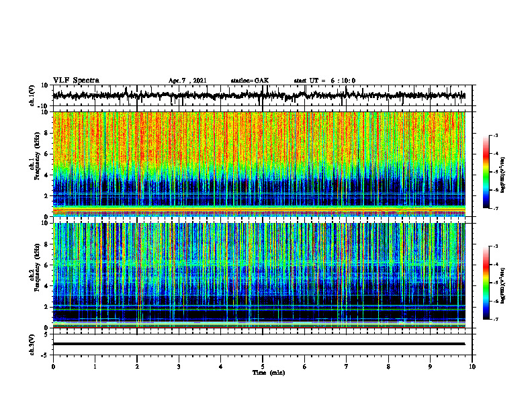The width and height of the screenshot is (532, 411).
Task: Click the time axis tick label '1'
Action: tap(95, 367)
